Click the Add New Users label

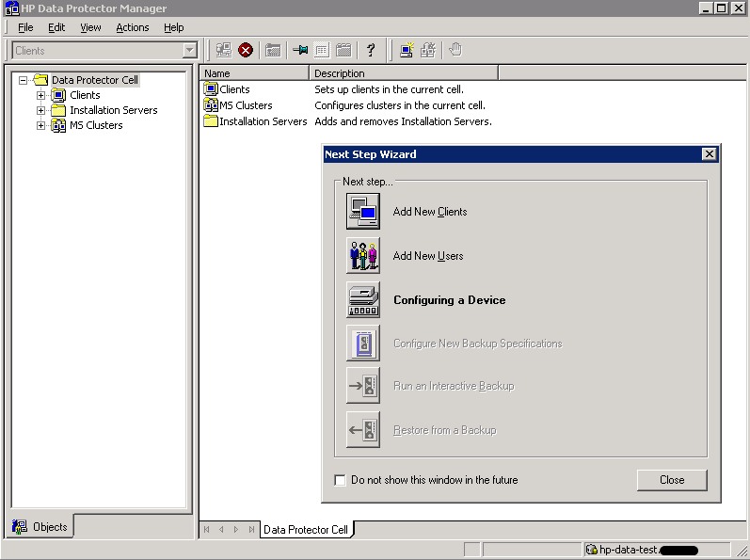point(428,256)
